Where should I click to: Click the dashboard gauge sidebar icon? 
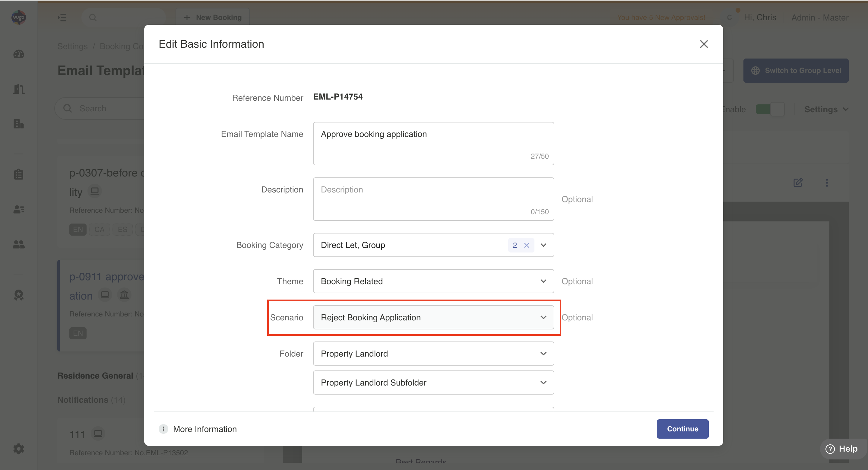[x=18, y=54]
